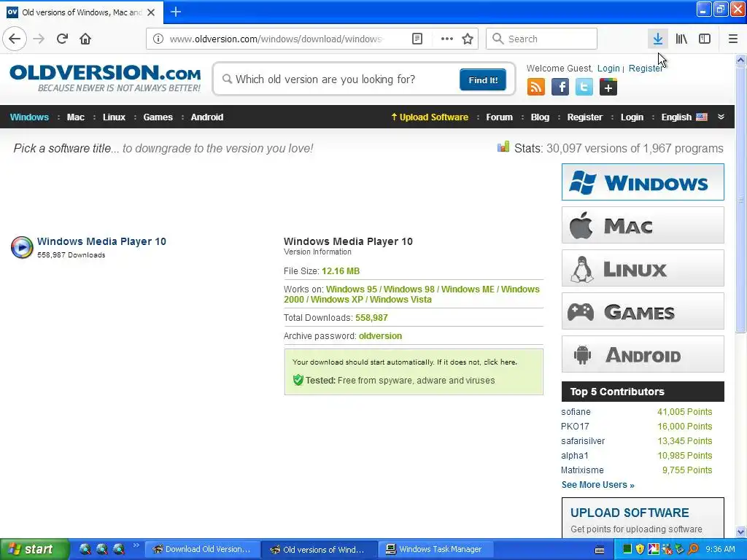Viewport: 747px width, 560px height.
Task: Toggle reader view icon in address bar
Action: point(417,39)
